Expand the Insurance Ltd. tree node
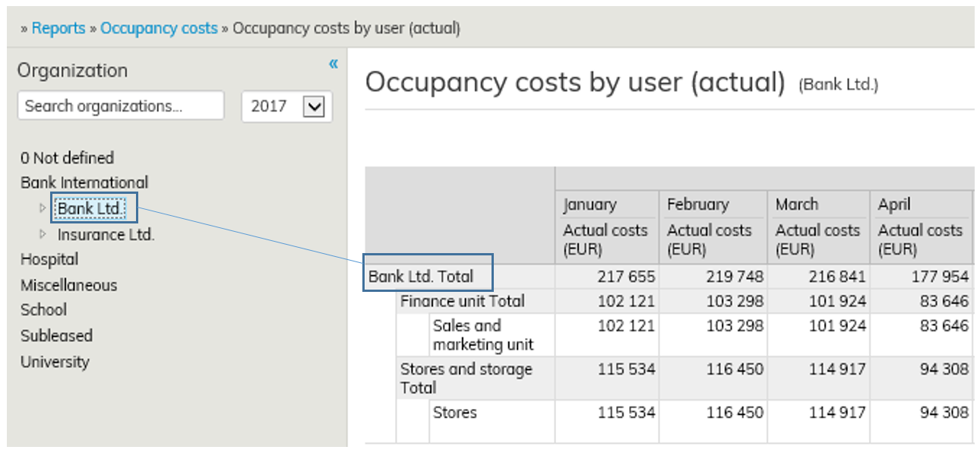This screenshot has width=980, height=453. 43,234
